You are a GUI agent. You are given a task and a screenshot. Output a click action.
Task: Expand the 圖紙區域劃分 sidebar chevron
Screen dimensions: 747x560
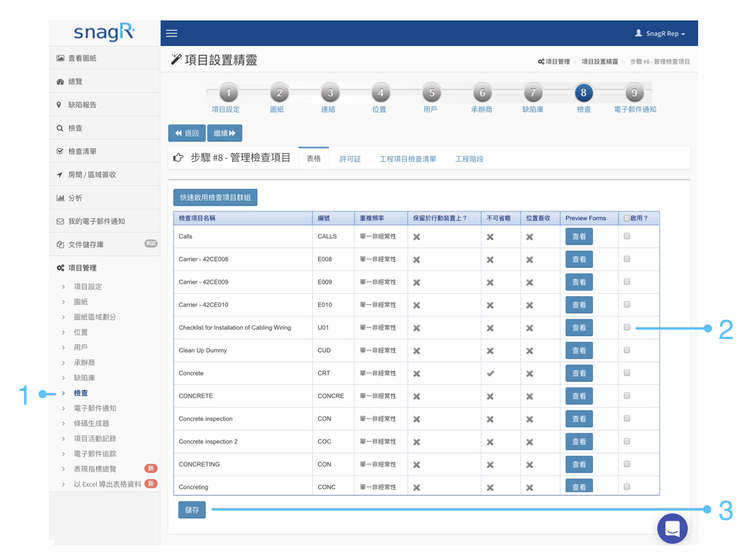coord(63,317)
